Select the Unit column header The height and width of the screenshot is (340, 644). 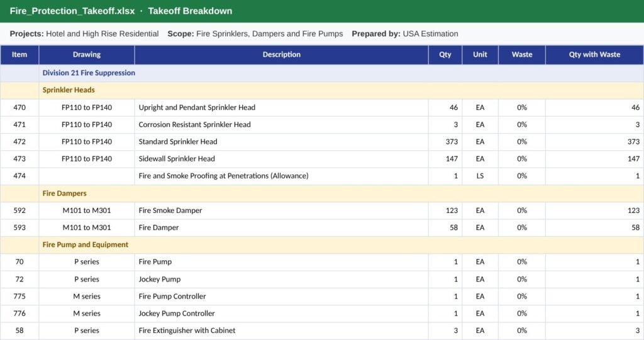[480, 55]
